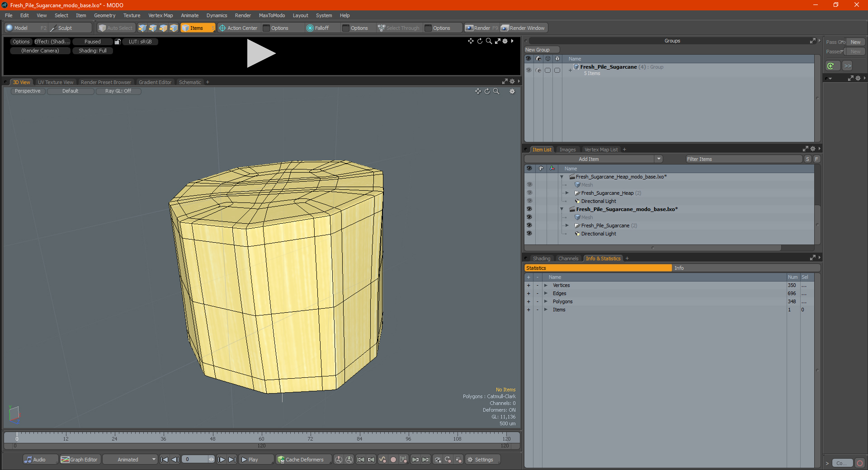Screen dimensions: 868x470
Task: Toggle visibility of second Directional Light
Action: 529,234
